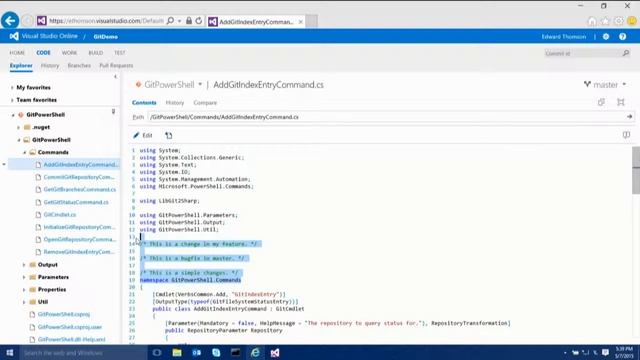Screen dimensions: 640x360
Task: Open GitDemo project link
Action: (x=106, y=37)
